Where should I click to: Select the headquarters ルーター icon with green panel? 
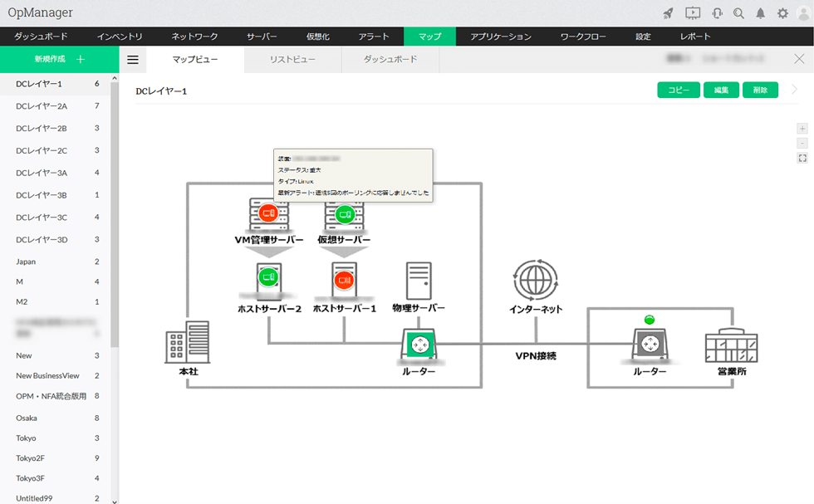(x=419, y=344)
